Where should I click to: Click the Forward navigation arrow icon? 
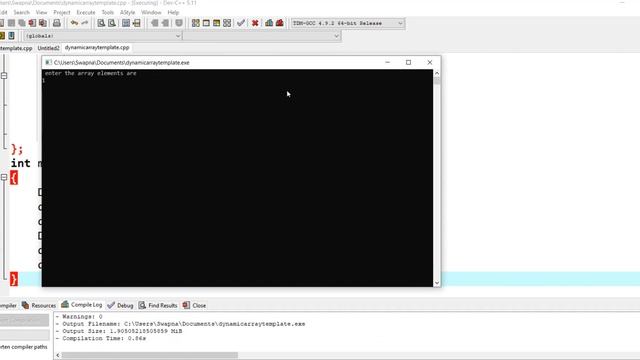pyautogui.click(x=165, y=23)
